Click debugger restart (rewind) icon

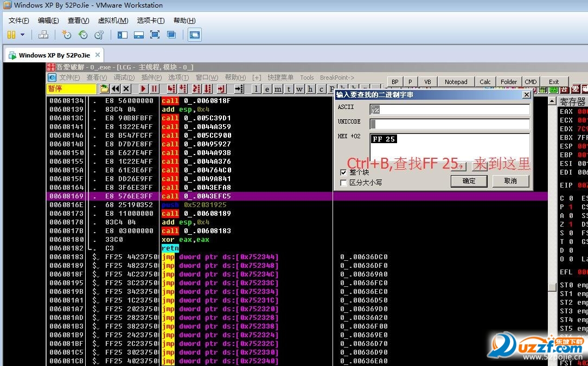(x=116, y=89)
